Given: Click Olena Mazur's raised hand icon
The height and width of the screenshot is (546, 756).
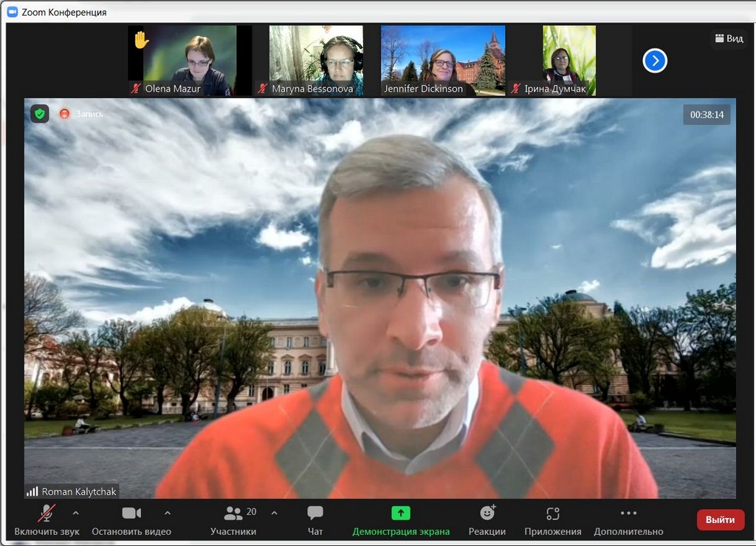Looking at the screenshot, I should (140, 40).
